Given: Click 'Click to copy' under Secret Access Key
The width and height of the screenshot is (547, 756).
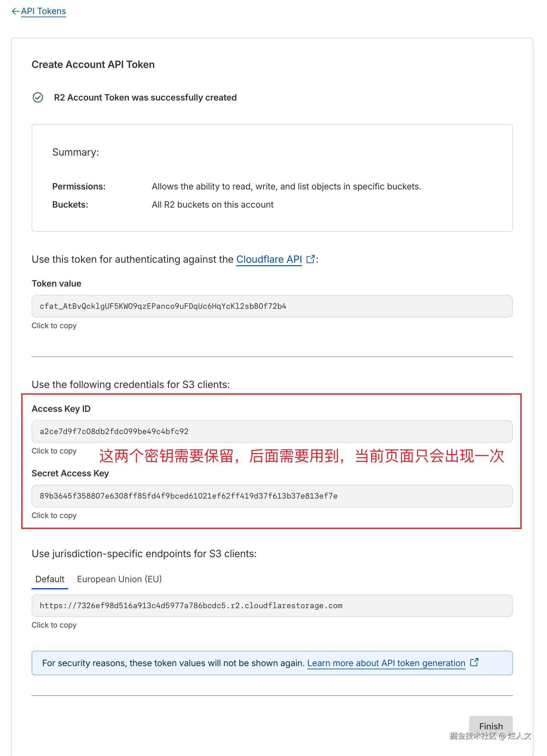Looking at the screenshot, I should tap(54, 515).
